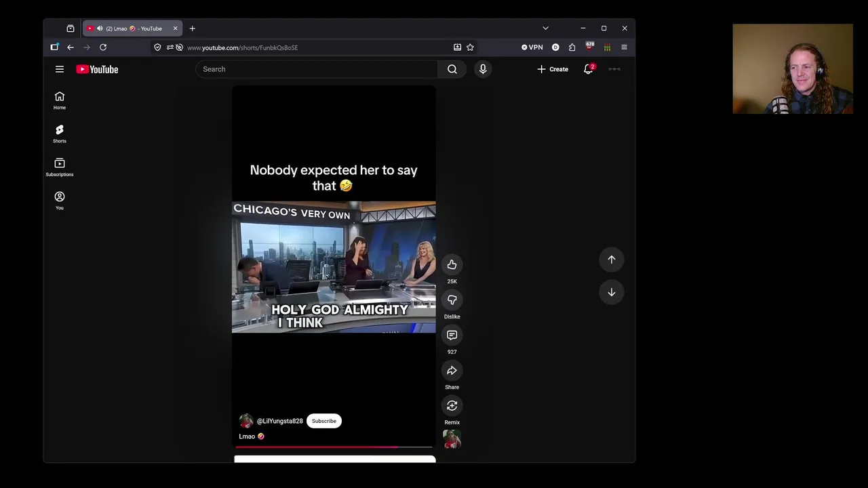Focus the YouTube search field
868x488 pixels.
[317, 69]
